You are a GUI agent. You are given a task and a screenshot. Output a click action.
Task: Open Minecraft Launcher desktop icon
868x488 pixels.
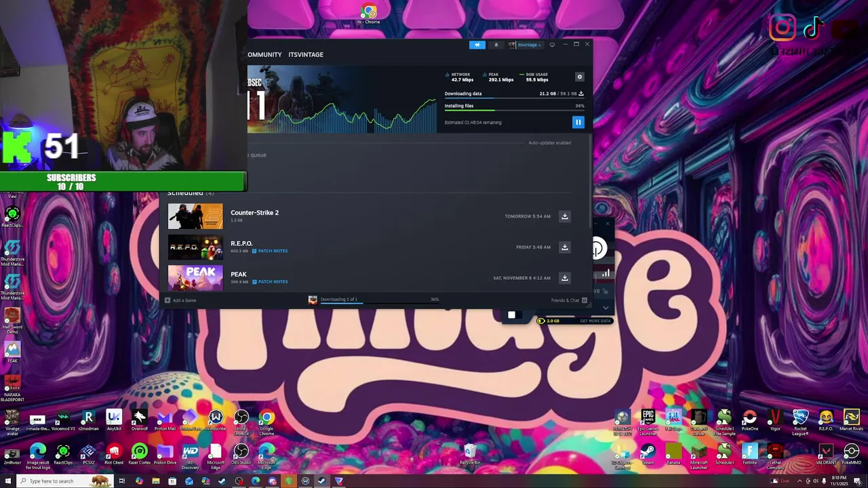[x=698, y=455]
